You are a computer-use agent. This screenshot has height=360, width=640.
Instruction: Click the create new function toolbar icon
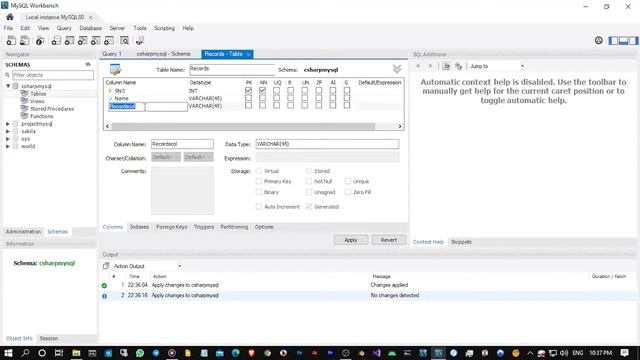(x=109, y=40)
